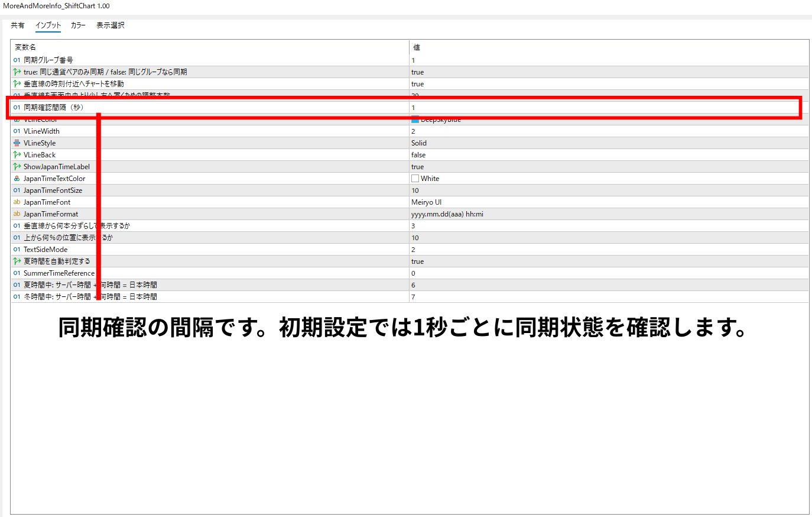
Task: Switch to the 表示選択 tab
Action: click(x=111, y=25)
